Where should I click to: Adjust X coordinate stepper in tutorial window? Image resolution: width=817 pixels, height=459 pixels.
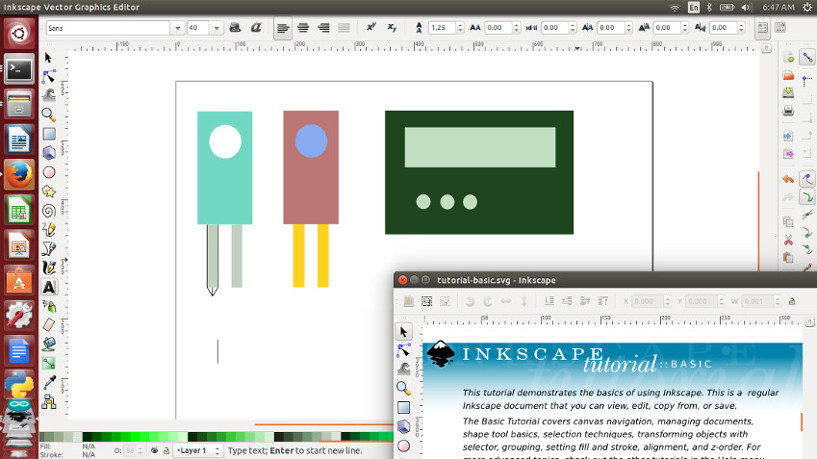pyautogui.click(x=667, y=301)
